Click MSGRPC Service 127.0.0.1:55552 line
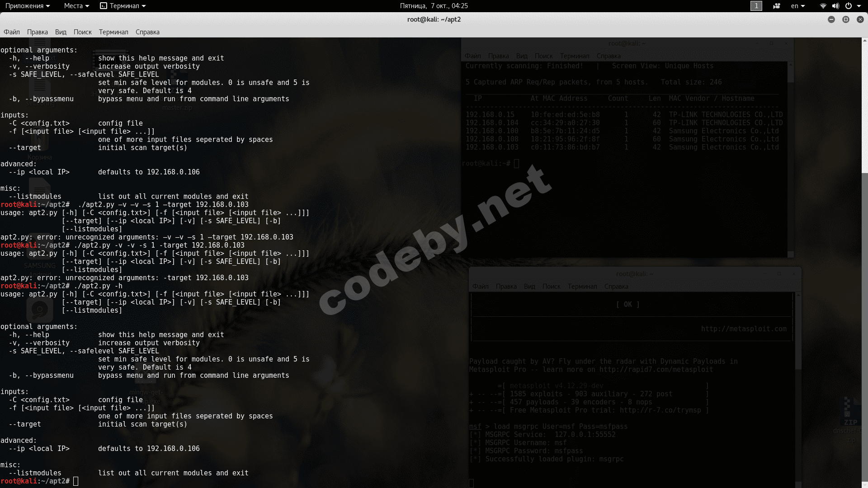Screen dimensions: 868x488 coord(542,435)
